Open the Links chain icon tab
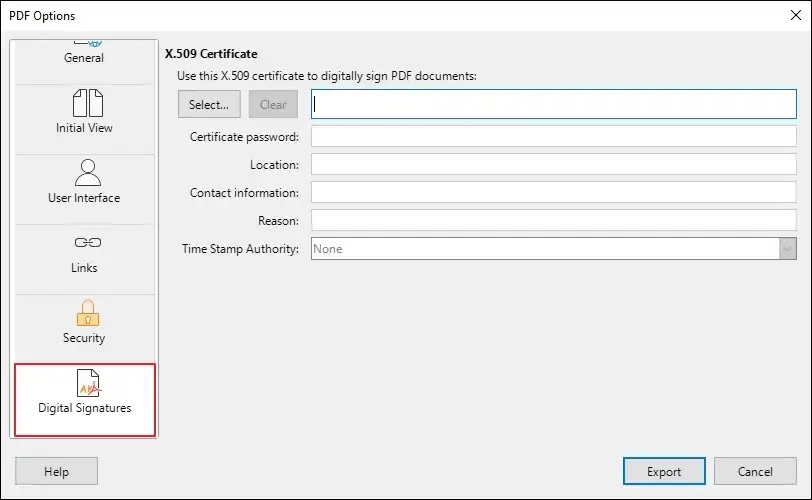The width and height of the screenshot is (812, 500). 84,259
